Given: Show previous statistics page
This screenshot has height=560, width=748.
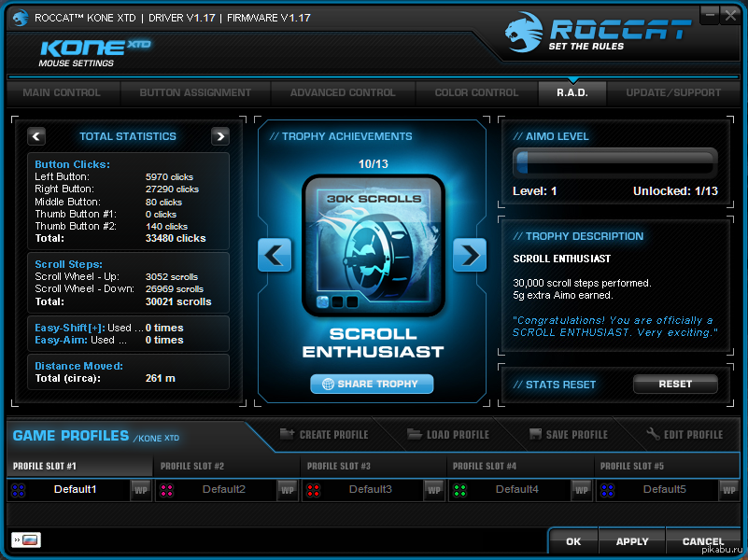Looking at the screenshot, I should 36,136.
